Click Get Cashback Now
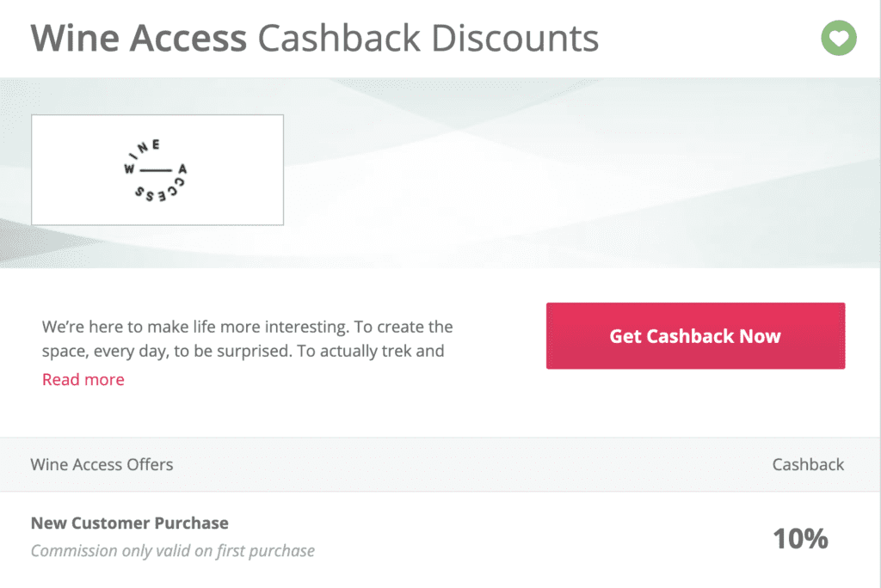The image size is (881, 588). click(694, 335)
